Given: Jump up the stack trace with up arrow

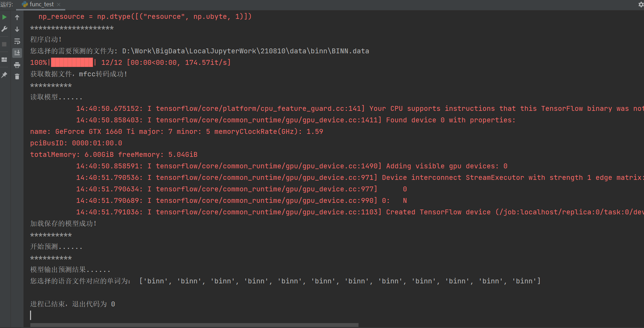Looking at the screenshot, I should point(17,17).
